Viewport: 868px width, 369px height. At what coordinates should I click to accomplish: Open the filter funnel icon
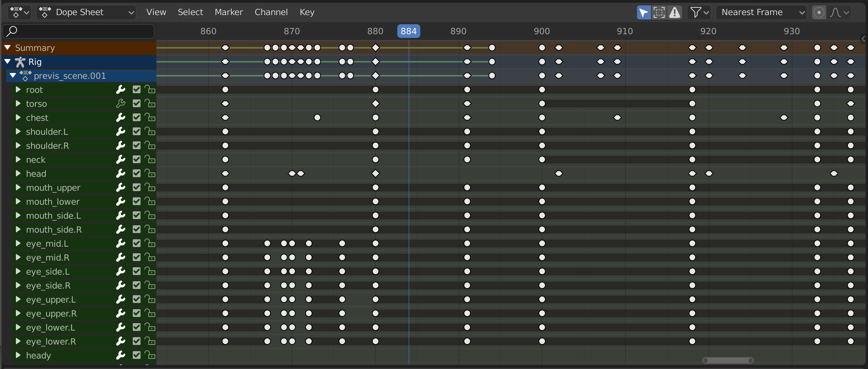point(696,12)
